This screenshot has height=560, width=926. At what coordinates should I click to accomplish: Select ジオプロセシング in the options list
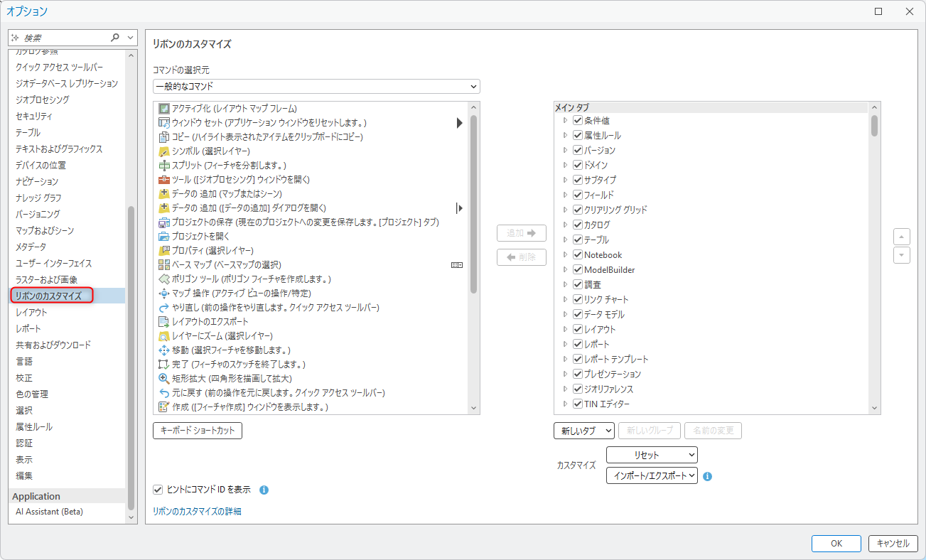tap(43, 99)
